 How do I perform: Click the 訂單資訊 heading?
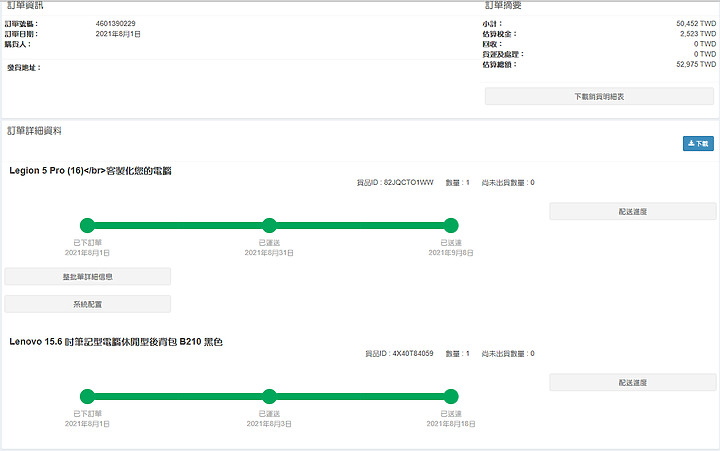coord(25,6)
